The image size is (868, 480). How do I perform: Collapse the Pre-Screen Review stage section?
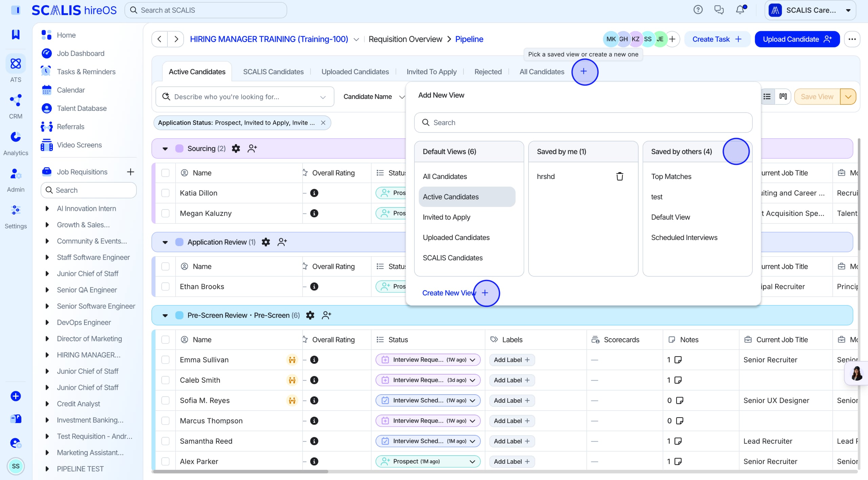[165, 315]
